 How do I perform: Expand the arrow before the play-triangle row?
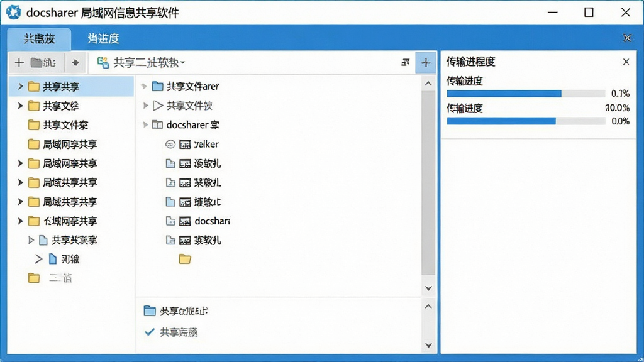click(145, 106)
